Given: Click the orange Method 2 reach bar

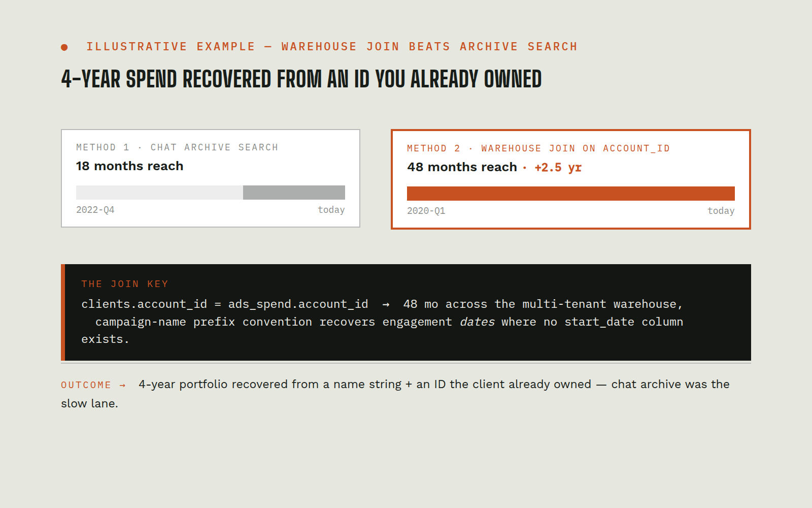Looking at the screenshot, I should pyautogui.click(x=570, y=194).
